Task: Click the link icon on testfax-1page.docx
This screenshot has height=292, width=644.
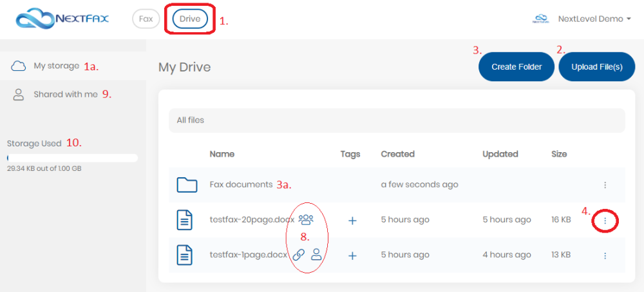Action: 299,255
